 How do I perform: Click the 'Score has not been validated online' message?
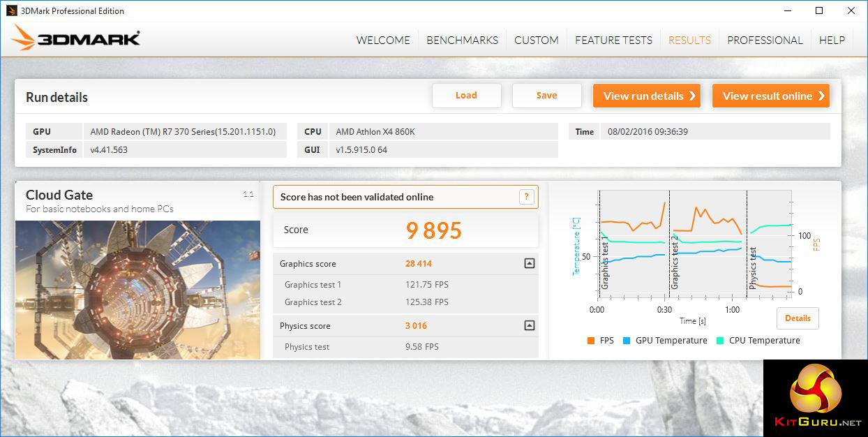click(357, 197)
